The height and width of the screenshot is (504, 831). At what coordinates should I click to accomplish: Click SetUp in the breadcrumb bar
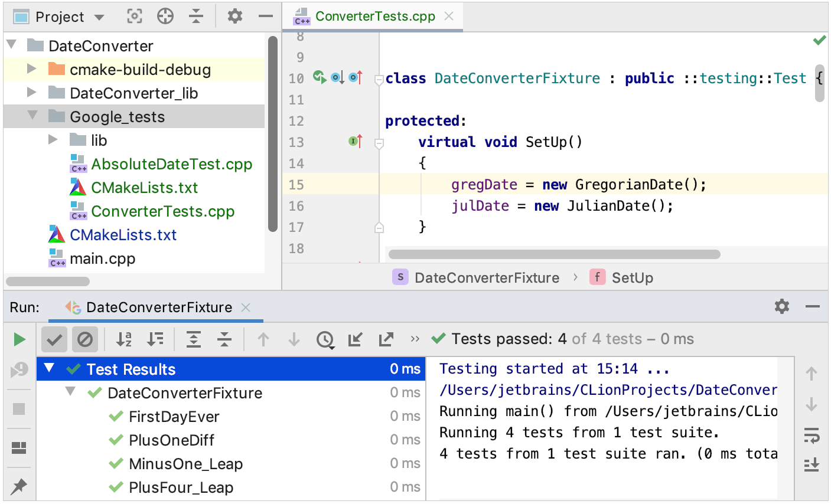pos(631,278)
